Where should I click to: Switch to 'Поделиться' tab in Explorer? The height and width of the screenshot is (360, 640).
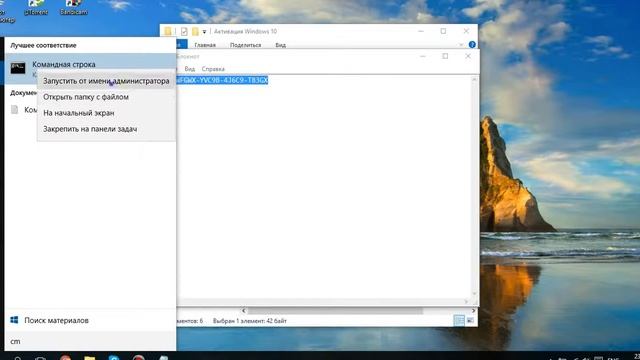click(x=245, y=45)
